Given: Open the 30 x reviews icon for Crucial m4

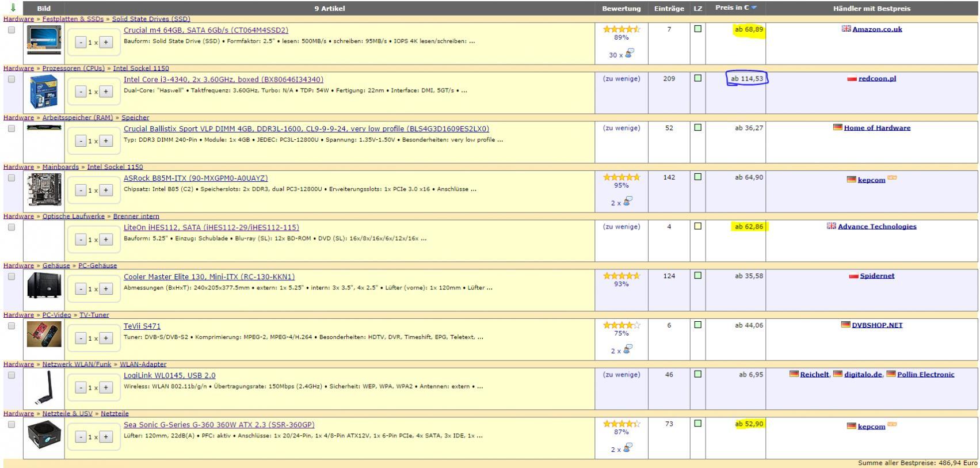Looking at the screenshot, I should (630, 54).
